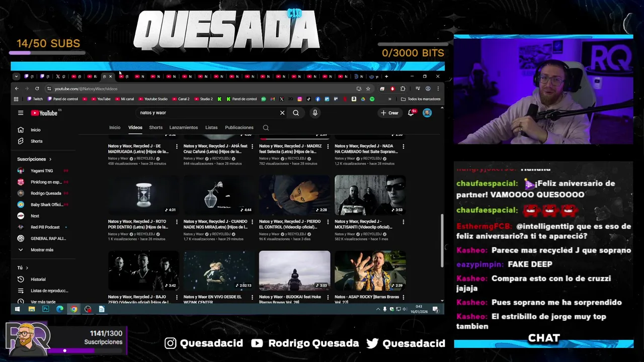The height and width of the screenshot is (362, 644).
Task: Select the Vídeos channel tab
Action: (135, 128)
